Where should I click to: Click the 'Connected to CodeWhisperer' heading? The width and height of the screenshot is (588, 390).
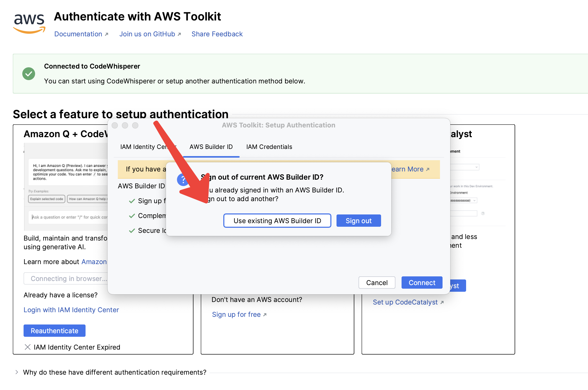pos(92,66)
